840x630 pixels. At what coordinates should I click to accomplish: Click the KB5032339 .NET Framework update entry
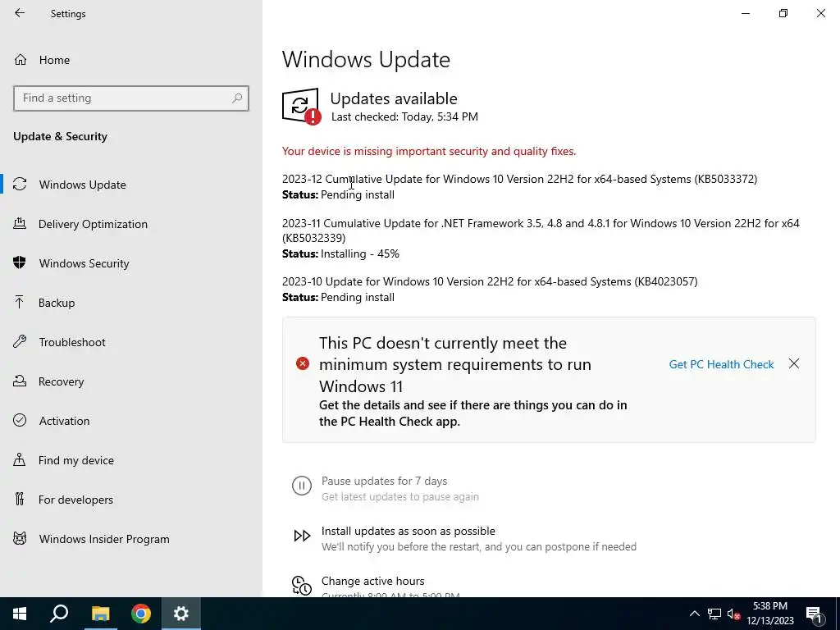[541, 231]
